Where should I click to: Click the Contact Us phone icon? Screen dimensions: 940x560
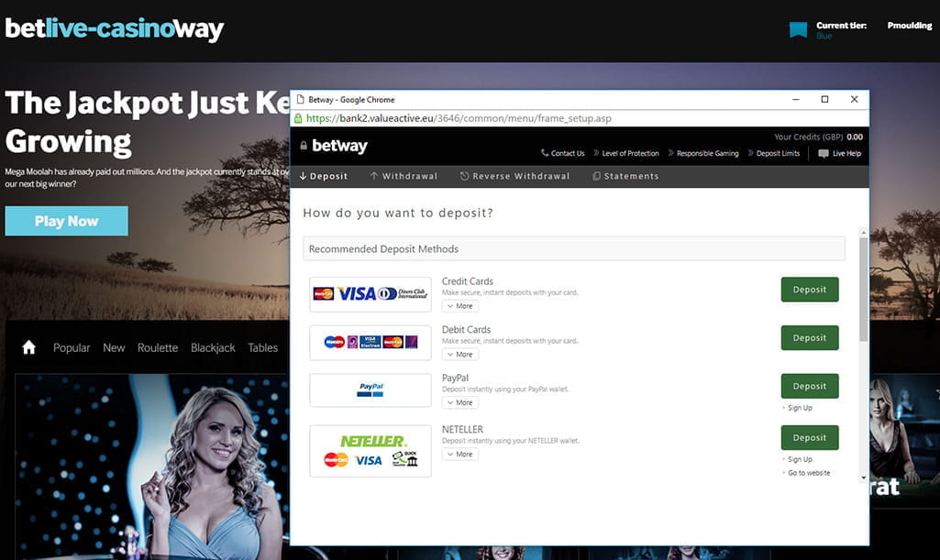545,153
